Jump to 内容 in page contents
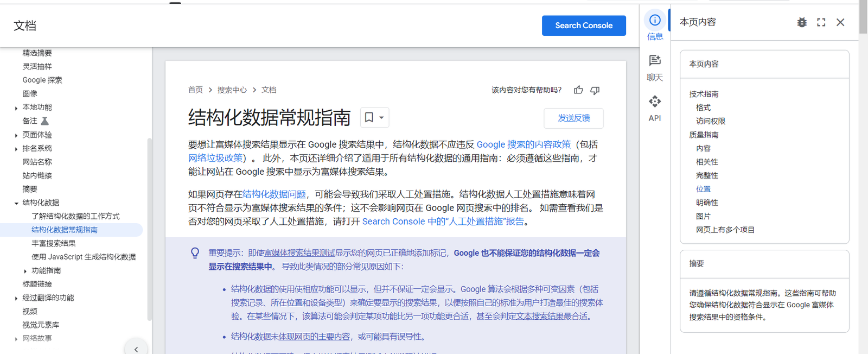 tap(703, 148)
